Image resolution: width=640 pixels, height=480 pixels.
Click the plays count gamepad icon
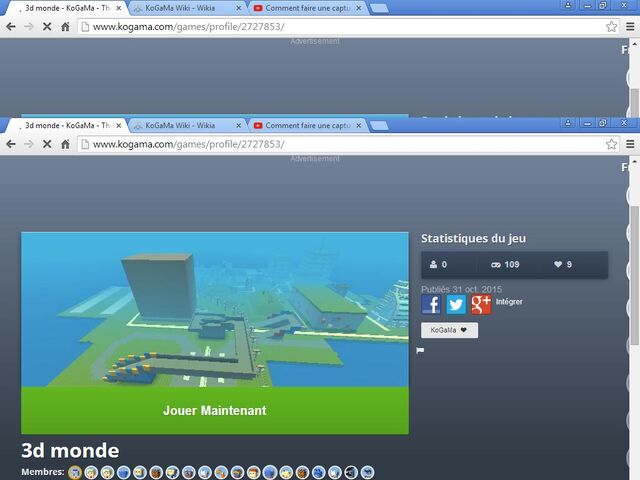[x=496, y=264]
